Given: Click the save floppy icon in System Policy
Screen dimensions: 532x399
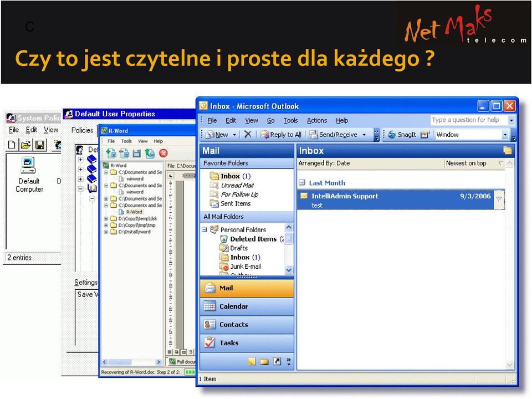Looking at the screenshot, I should (x=40, y=145).
